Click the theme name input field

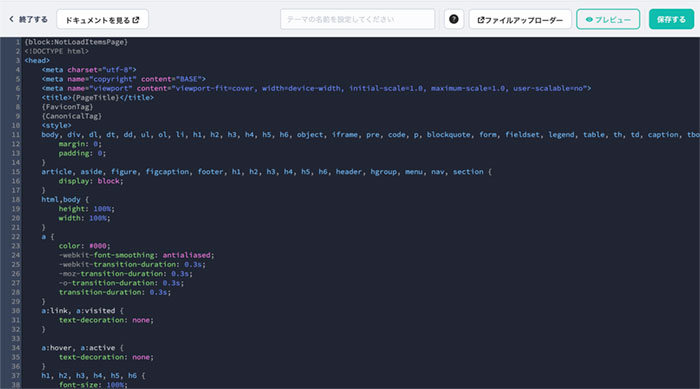point(358,20)
